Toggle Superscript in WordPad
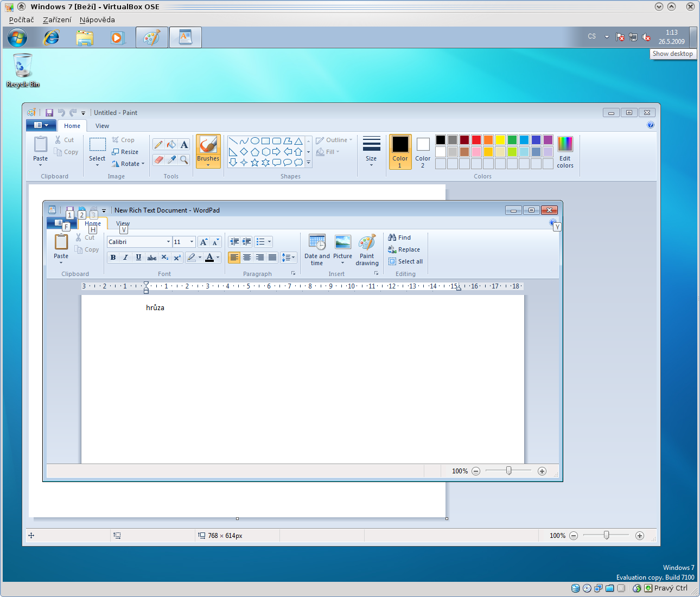 tap(177, 258)
